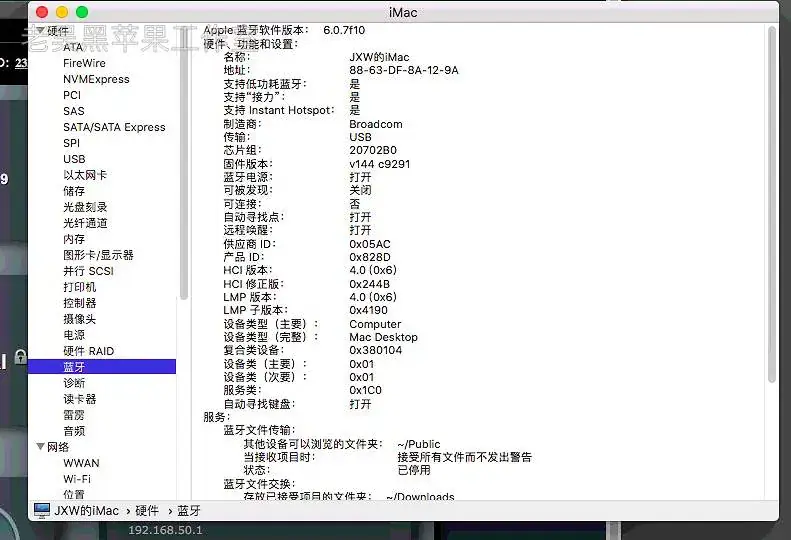Viewport: 791px width, 540px height.
Task: Open the 以太网卡 entry
Action: coord(85,175)
